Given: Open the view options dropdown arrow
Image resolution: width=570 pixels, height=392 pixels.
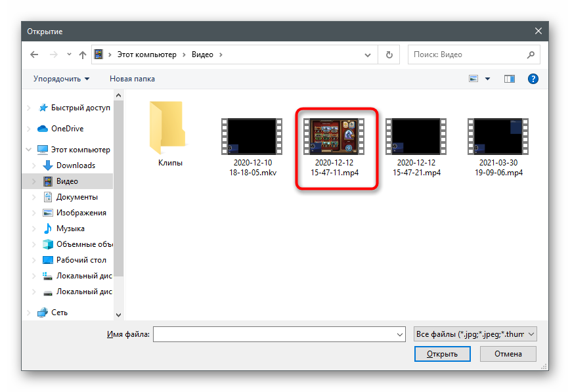Looking at the screenshot, I should pos(487,79).
